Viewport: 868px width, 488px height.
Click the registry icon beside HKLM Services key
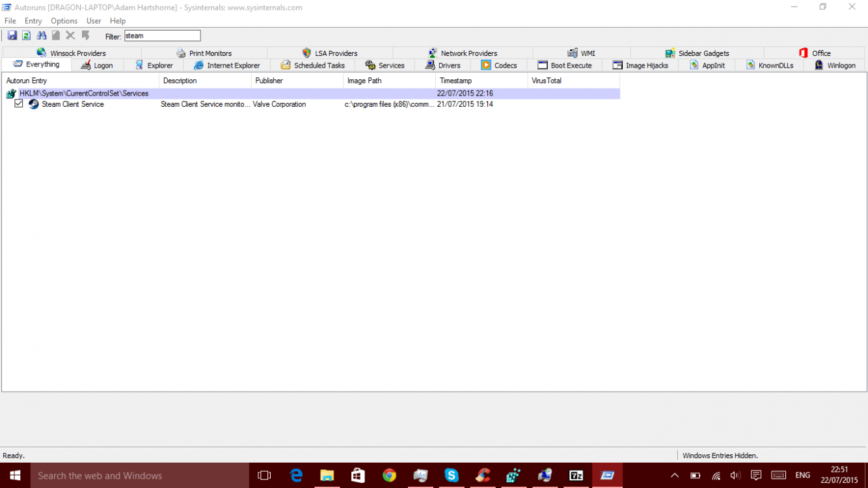coord(11,94)
